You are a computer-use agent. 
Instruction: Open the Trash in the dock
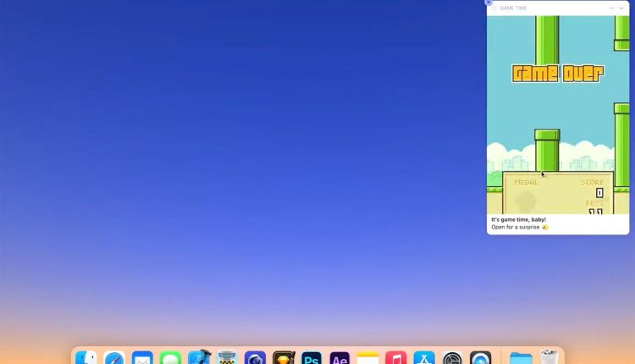click(549, 358)
